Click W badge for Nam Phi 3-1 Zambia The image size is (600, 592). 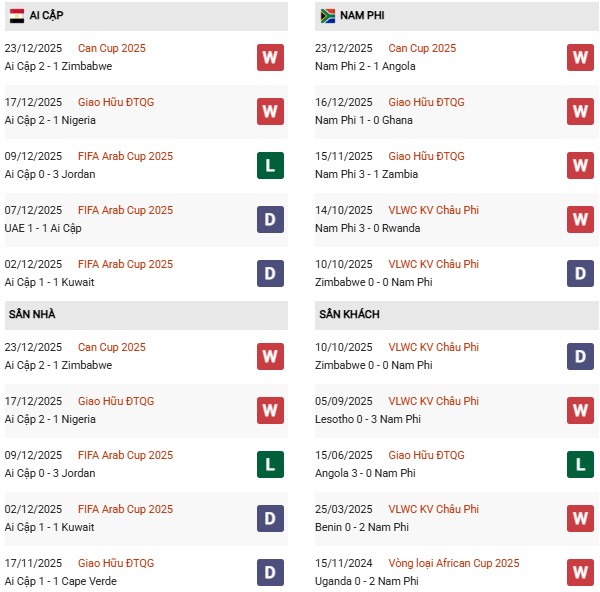[x=580, y=165]
